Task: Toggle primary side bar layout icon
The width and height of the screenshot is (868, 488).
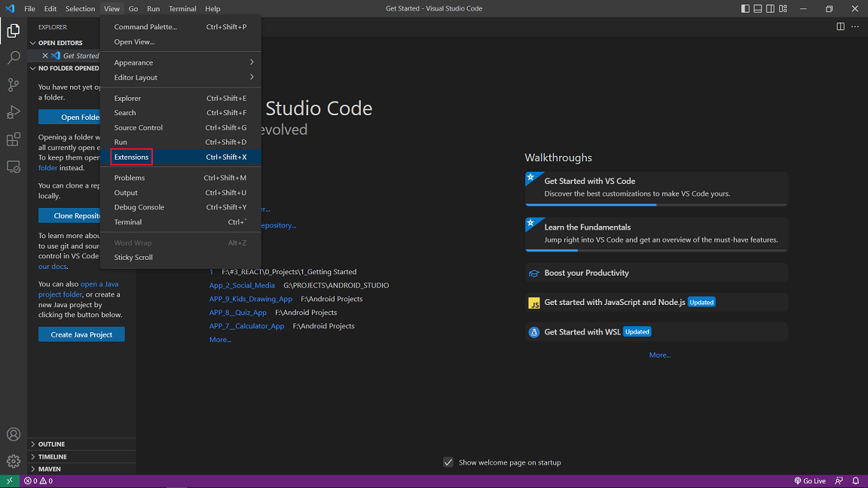Action: [745, 8]
